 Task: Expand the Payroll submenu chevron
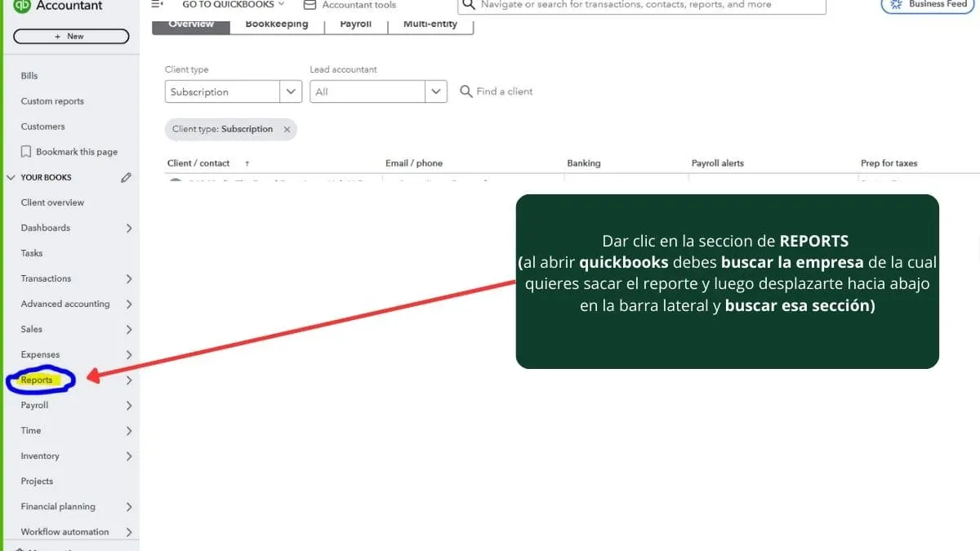tap(129, 406)
